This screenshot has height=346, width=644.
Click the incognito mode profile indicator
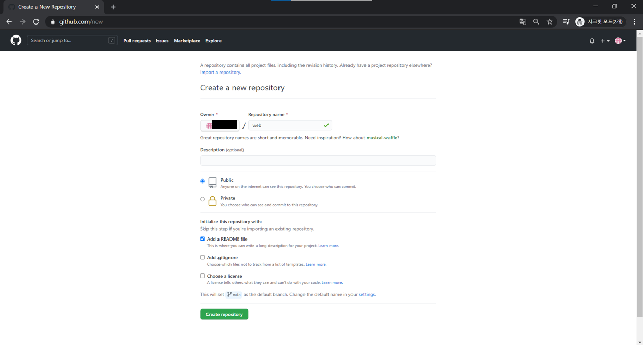tap(599, 22)
